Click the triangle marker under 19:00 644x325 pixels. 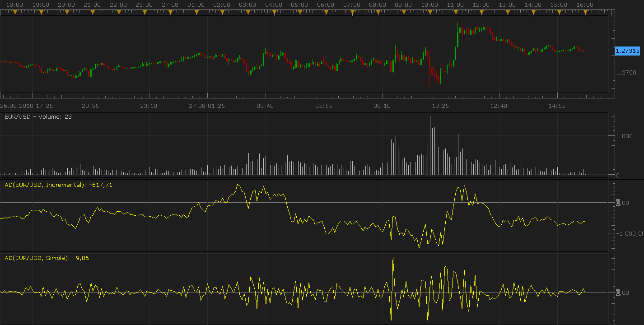[41, 13]
